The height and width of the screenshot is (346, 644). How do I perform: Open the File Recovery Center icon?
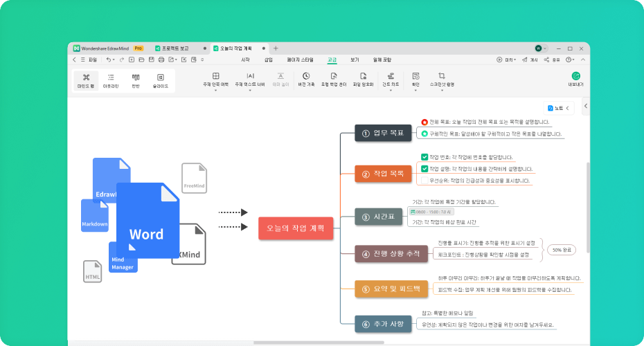pos(334,76)
